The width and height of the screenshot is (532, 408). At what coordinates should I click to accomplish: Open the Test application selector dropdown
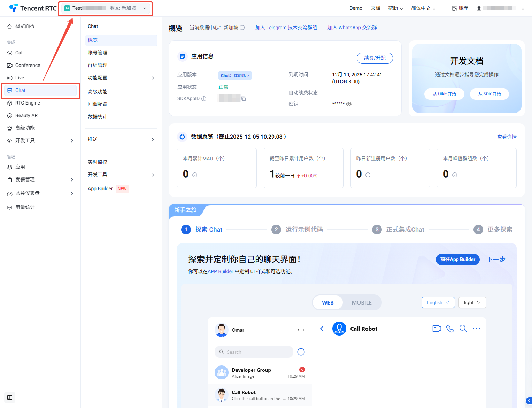[106, 8]
